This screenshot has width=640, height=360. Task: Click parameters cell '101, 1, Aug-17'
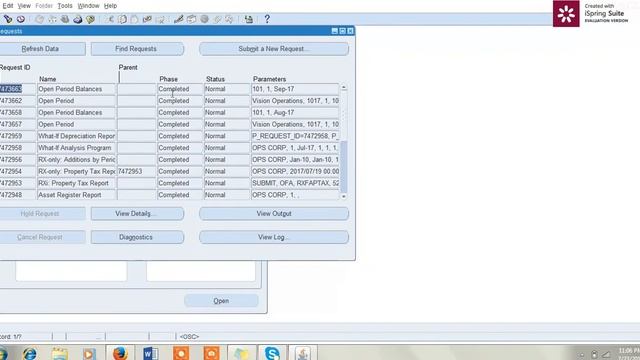click(x=295, y=113)
